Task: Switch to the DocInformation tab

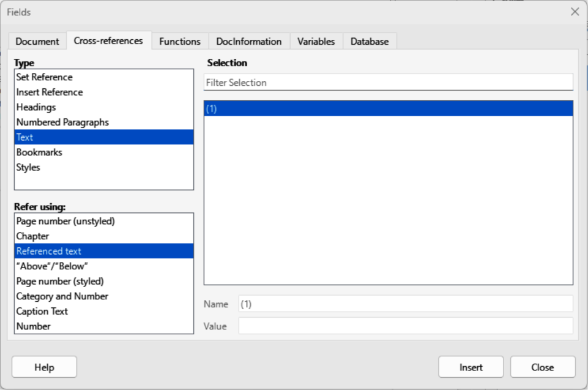Action: tap(248, 42)
